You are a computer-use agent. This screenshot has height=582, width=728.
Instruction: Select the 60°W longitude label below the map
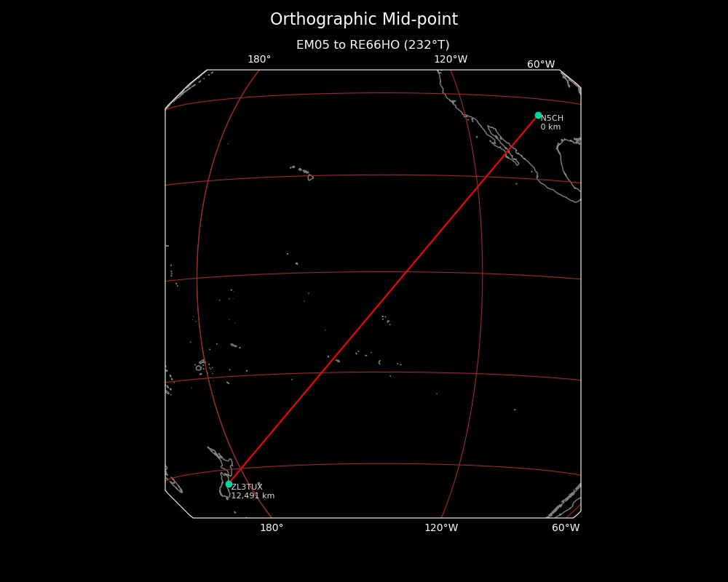tap(566, 528)
